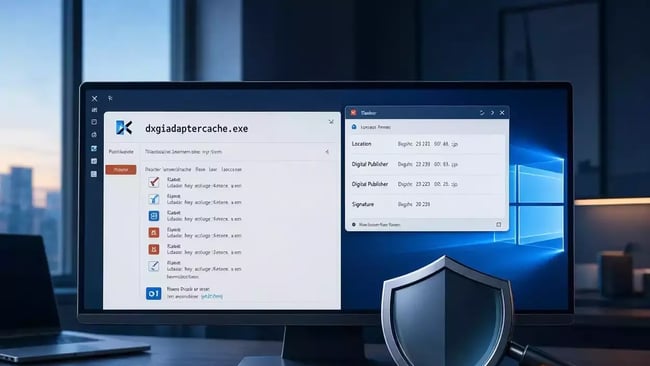
Task: Close the small properties window
Action: tap(502, 113)
